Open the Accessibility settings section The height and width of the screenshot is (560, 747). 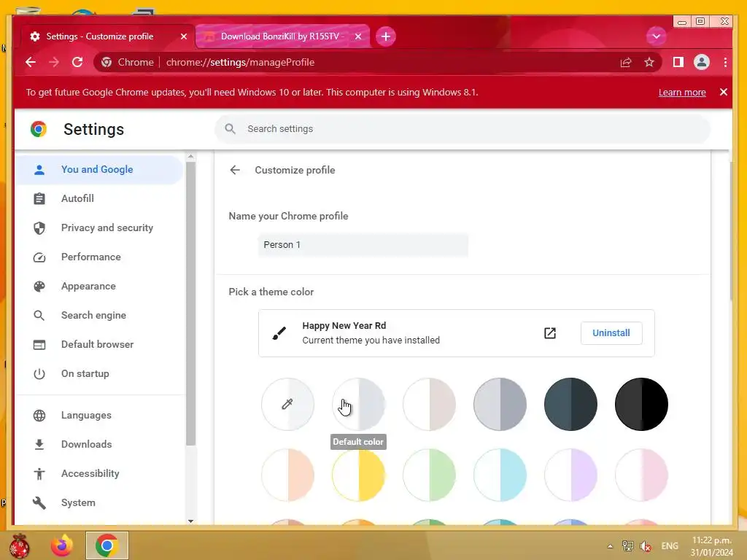point(99,473)
